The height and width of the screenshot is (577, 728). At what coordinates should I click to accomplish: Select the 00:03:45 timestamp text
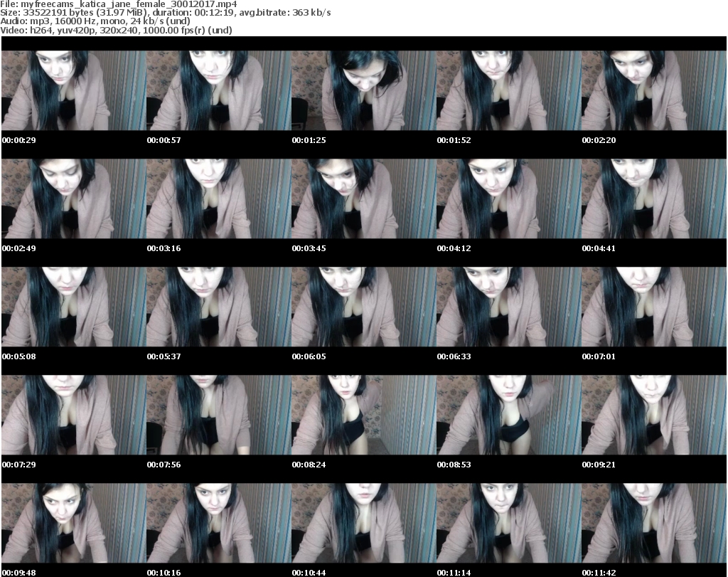pos(309,248)
